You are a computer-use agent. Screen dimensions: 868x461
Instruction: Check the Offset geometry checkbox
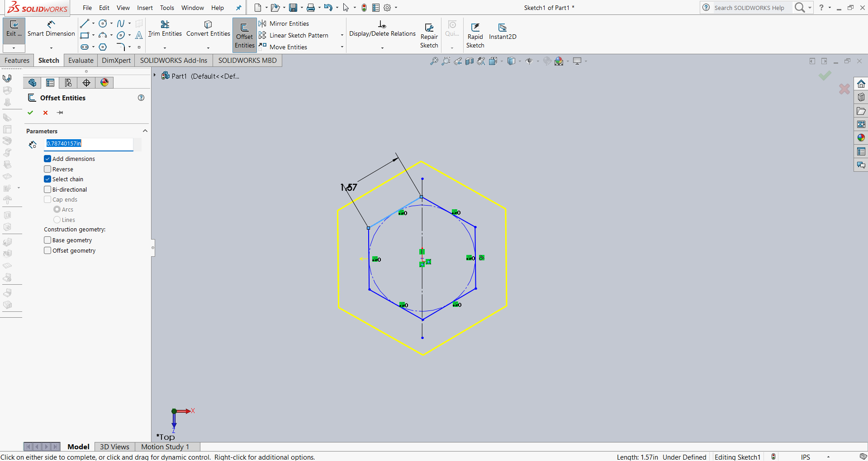pyautogui.click(x=47, y=250)
